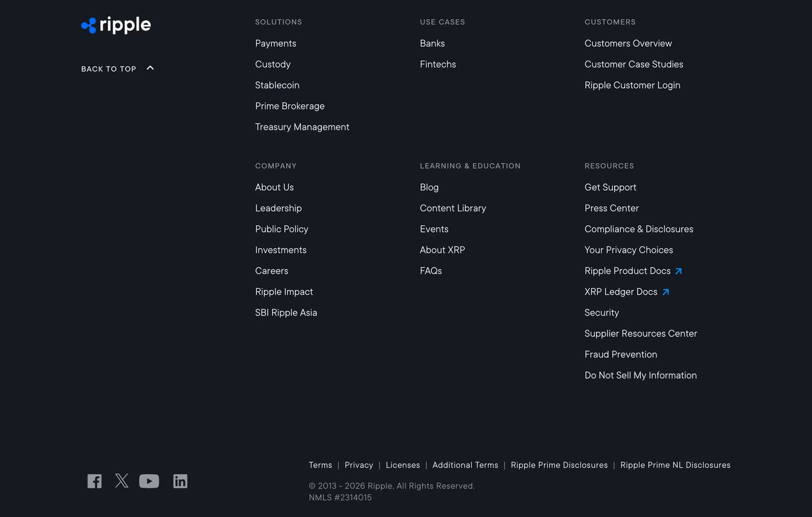The height and width of the screenshot is (517, 812).
Task: Click Fraud Prevention link
Action: click(621, 355)
